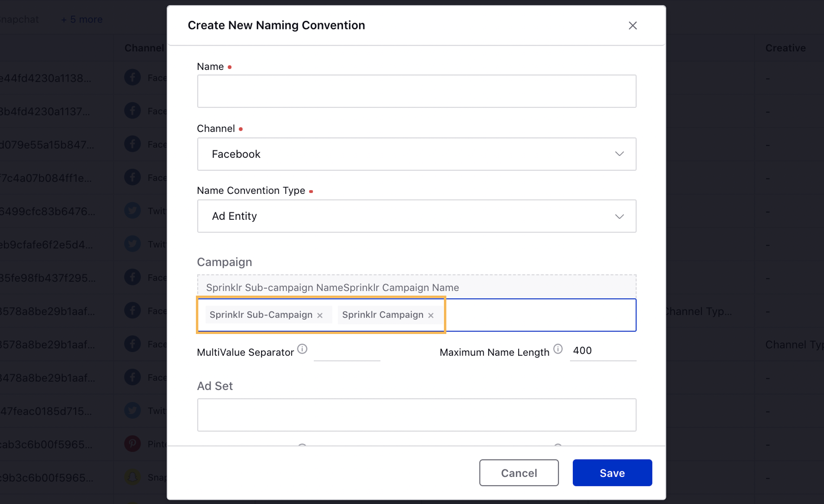Viewport: 824px width, 504px height.
Task: Click the Pinterest icon in the cab3c6b00f5965 row
Action: tap(132, 444)
